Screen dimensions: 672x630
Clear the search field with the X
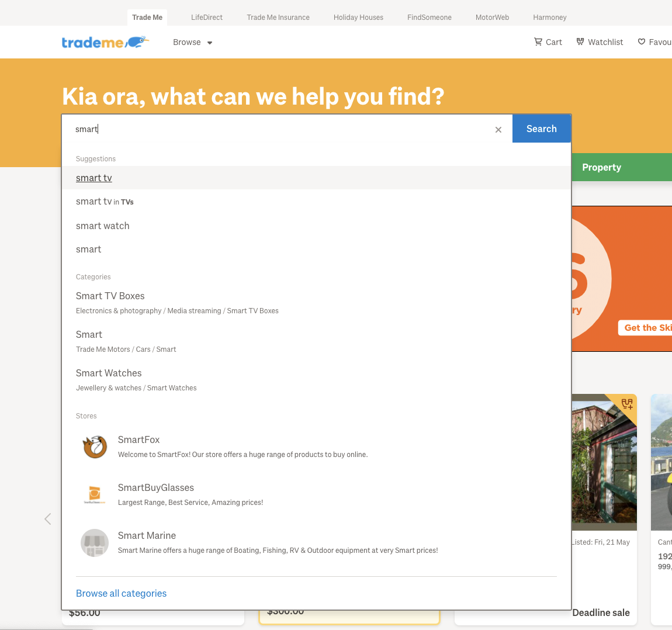pos(498,129)
